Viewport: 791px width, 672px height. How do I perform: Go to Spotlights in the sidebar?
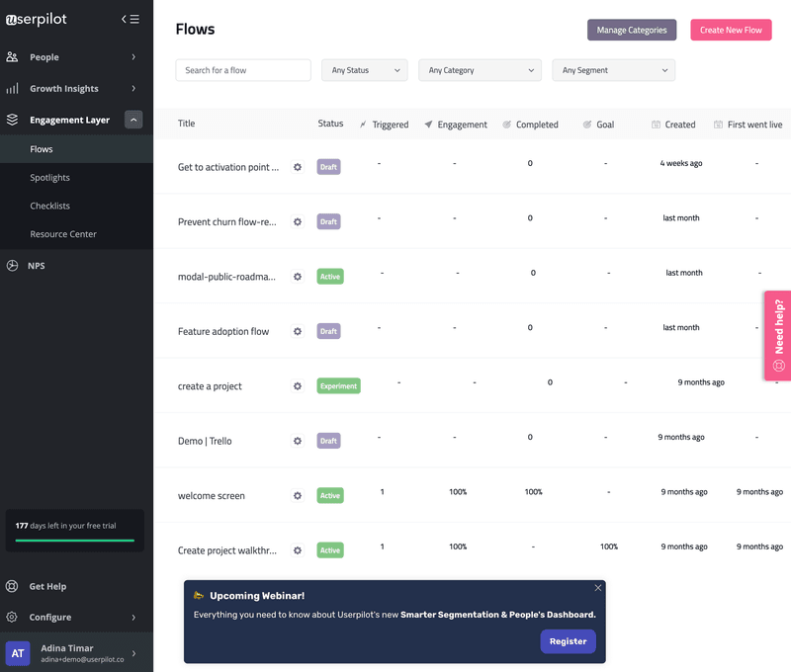pyautogui.click(x=49, y=178)
